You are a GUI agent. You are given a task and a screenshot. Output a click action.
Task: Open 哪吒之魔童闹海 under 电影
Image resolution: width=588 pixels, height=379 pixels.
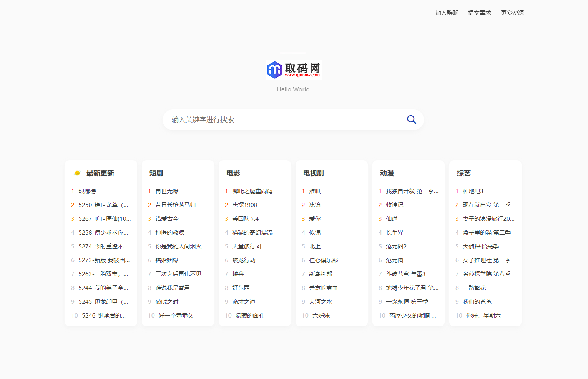tap(252, 191)
